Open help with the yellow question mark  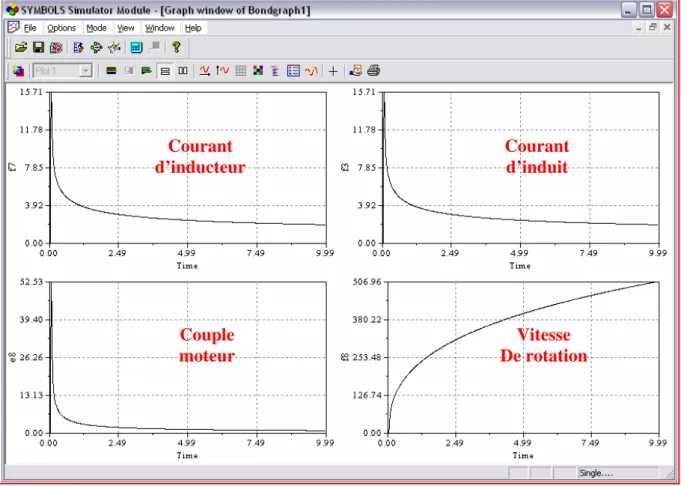coord(176,47)
